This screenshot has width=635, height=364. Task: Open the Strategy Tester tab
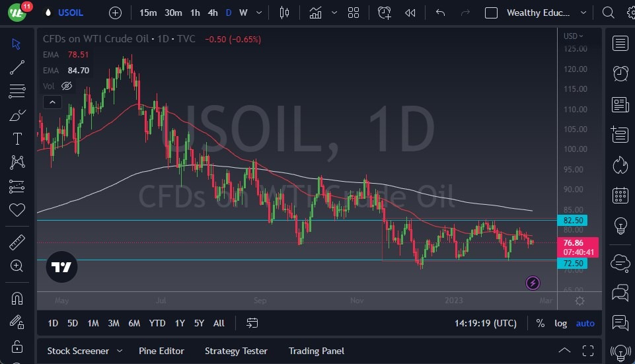(x=236, y=351)
